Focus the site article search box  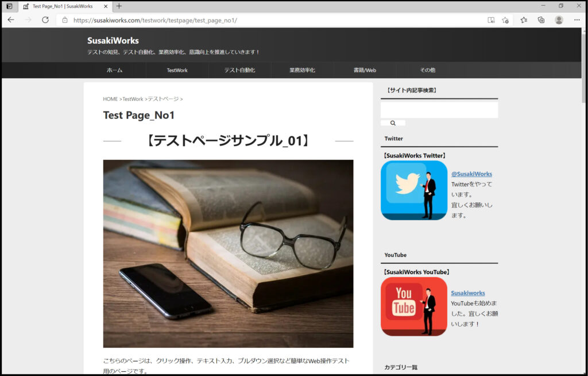[439, 110]
